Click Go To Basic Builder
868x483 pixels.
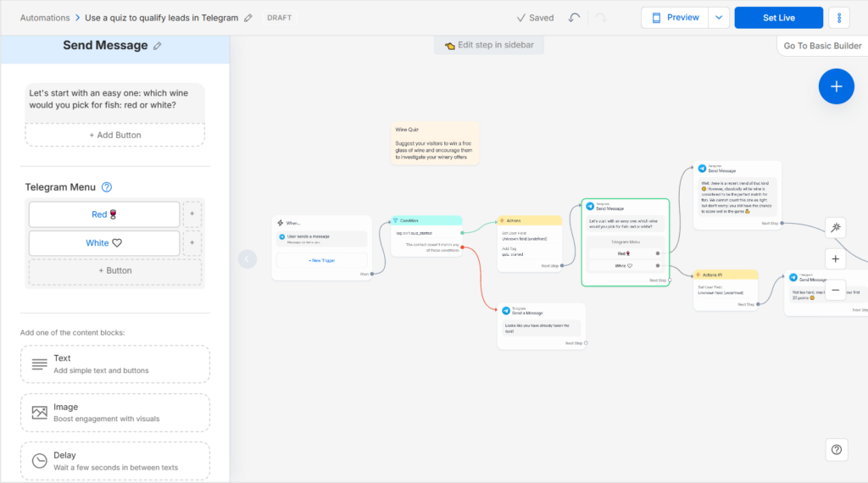(x=822, y=46)
